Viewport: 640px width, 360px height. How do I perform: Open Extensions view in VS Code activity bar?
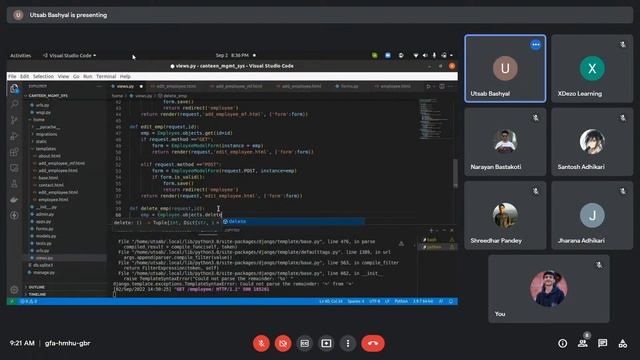coord(14,152)
